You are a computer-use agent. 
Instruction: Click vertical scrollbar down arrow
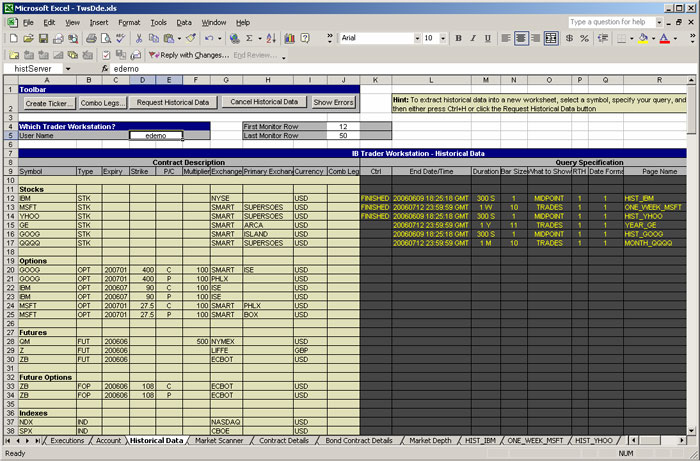click(x=692, y=431)
